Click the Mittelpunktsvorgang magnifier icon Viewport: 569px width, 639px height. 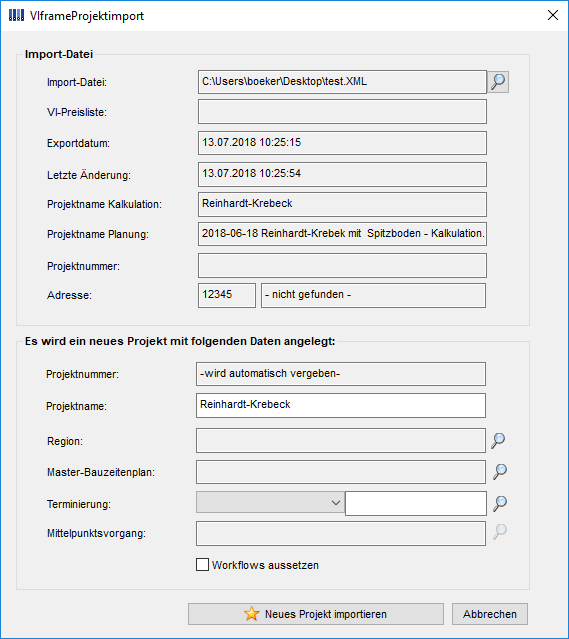coord(500,532)
